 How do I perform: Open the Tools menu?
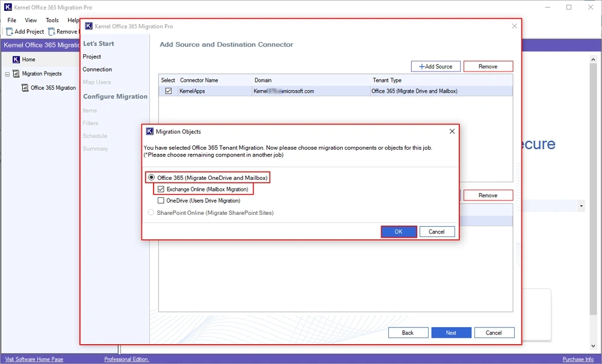52,20
